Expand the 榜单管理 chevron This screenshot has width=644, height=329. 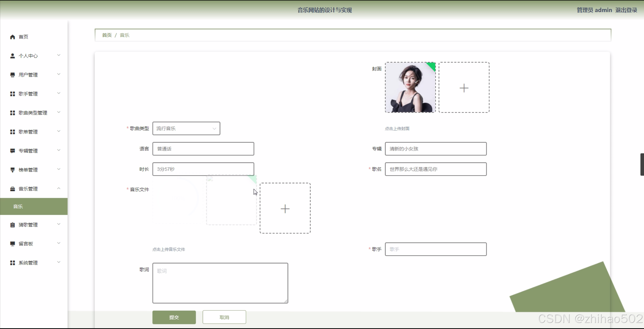pyautogui.click(x=59, y=169)
